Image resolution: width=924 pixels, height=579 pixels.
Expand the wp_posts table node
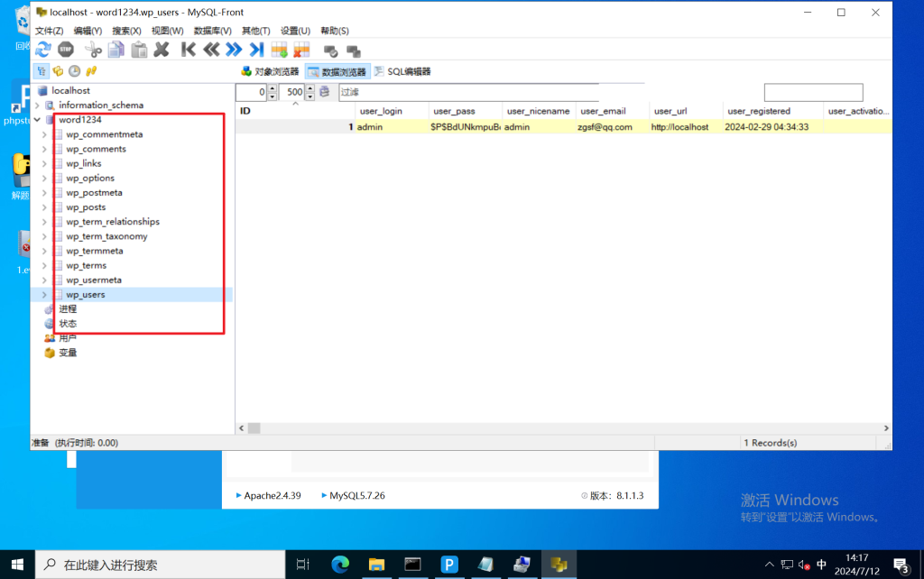click(45, 207)
